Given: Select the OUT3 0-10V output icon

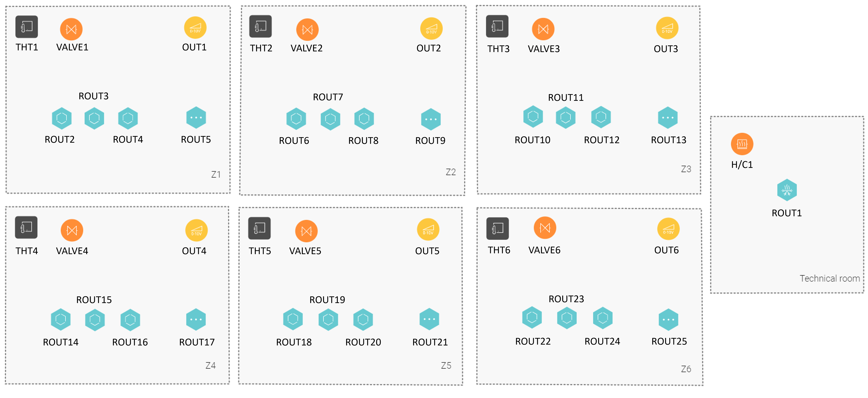Looking at the screenshot, I should point(667,28).
